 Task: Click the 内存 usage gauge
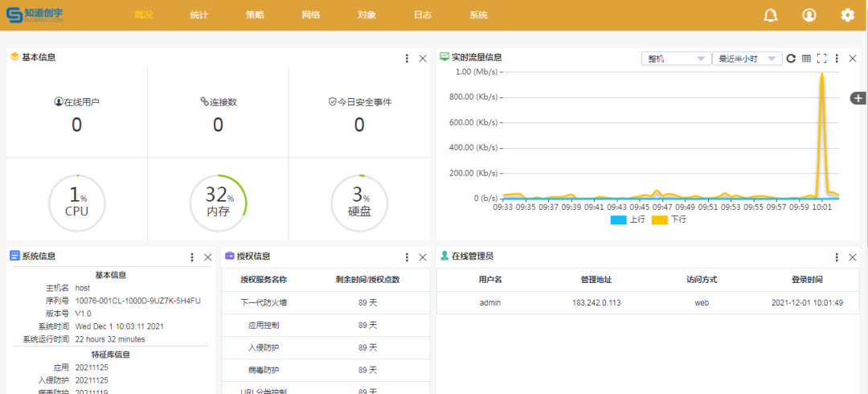[218, 203]
